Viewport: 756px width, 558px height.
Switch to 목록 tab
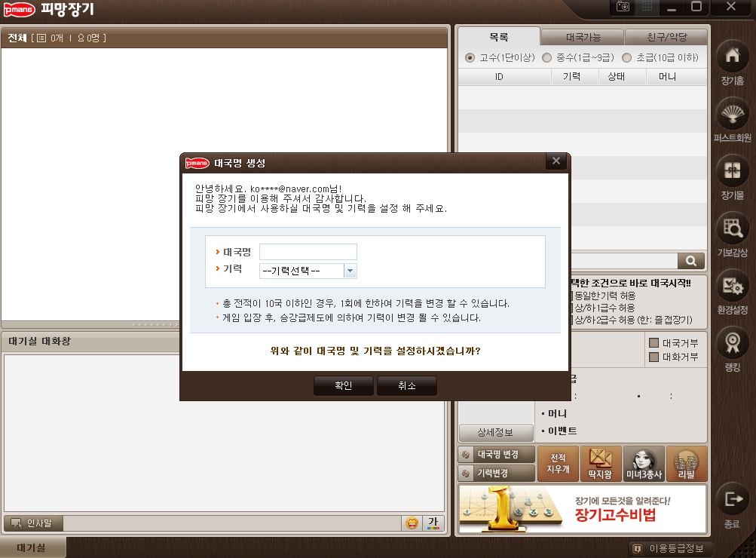click(498, 37)
